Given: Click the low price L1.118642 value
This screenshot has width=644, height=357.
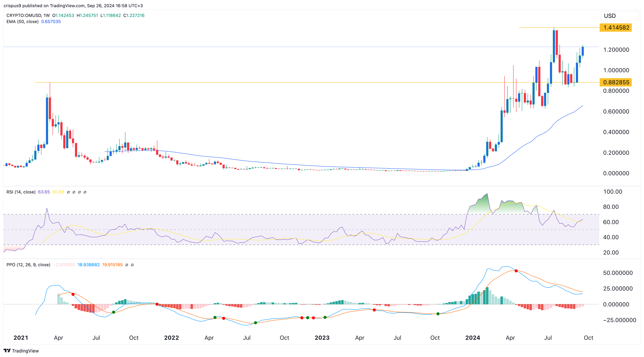Looking at the screenshot, I should (x=110, y=15).
